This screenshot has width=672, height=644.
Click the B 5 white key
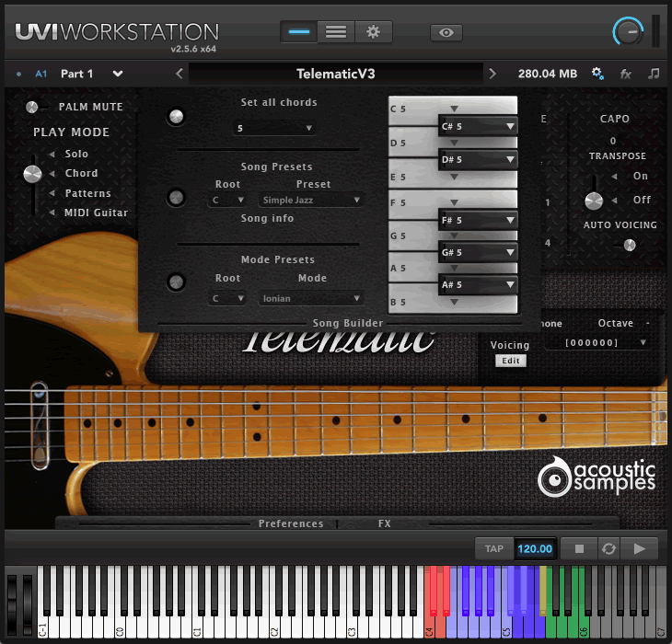point(412,302)
